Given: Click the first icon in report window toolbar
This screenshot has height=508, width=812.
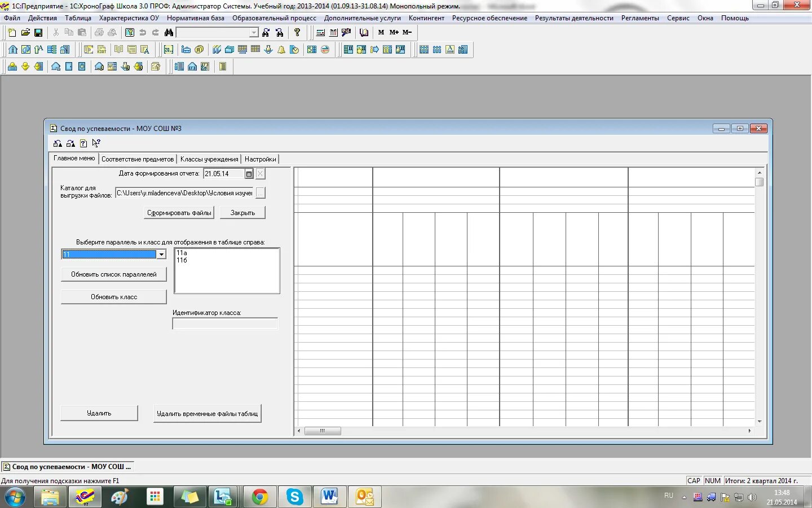Looking at the screenshot, I should 58,143.
